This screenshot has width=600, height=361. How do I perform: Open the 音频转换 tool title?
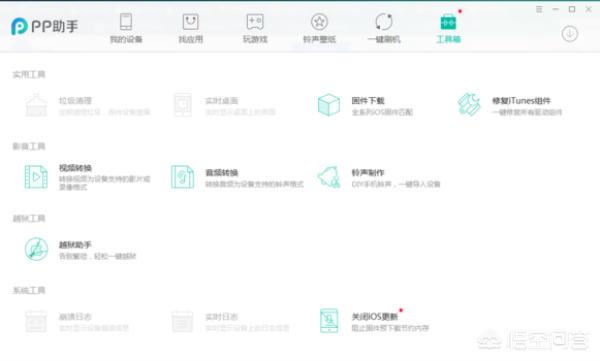(222, 173)
